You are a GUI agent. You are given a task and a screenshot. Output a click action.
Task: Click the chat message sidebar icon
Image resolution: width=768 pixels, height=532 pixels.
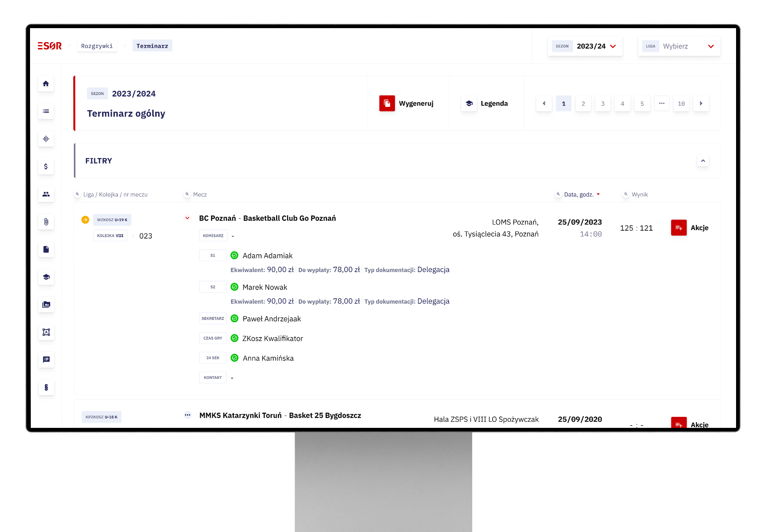(46, 359)
